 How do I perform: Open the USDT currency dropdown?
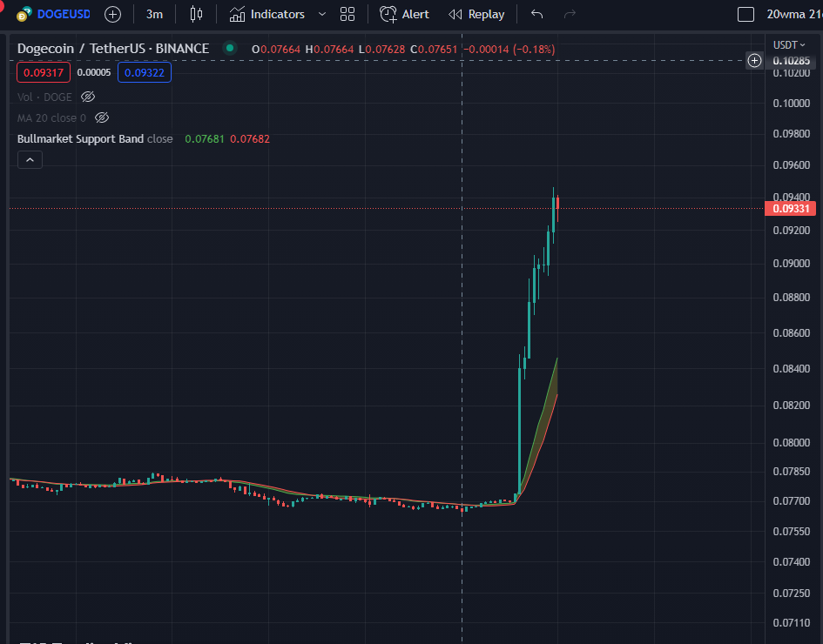[789, 45]
